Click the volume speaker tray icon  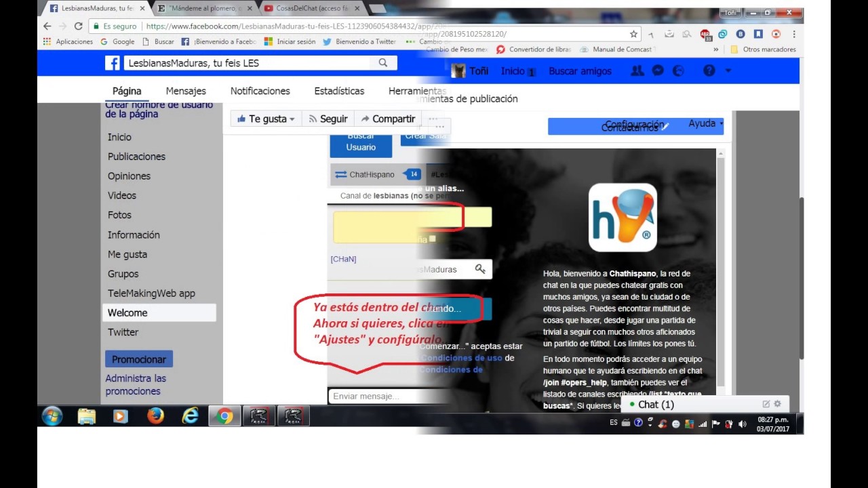[x=743, y=424]
